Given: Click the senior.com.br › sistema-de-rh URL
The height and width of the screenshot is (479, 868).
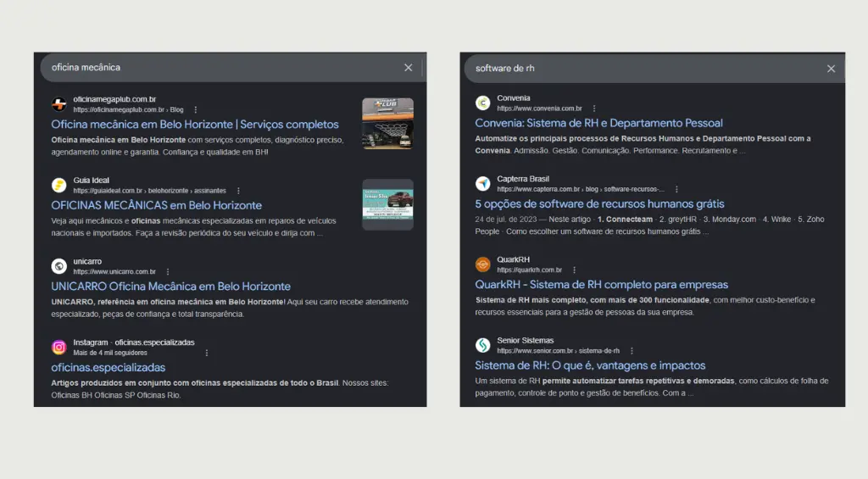Looking at the screenshot, I should pyautogui.click(x=559, y=351).
